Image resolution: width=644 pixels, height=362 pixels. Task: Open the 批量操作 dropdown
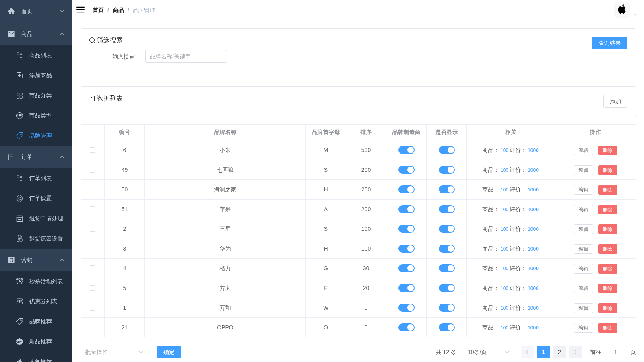pos(115,352)
